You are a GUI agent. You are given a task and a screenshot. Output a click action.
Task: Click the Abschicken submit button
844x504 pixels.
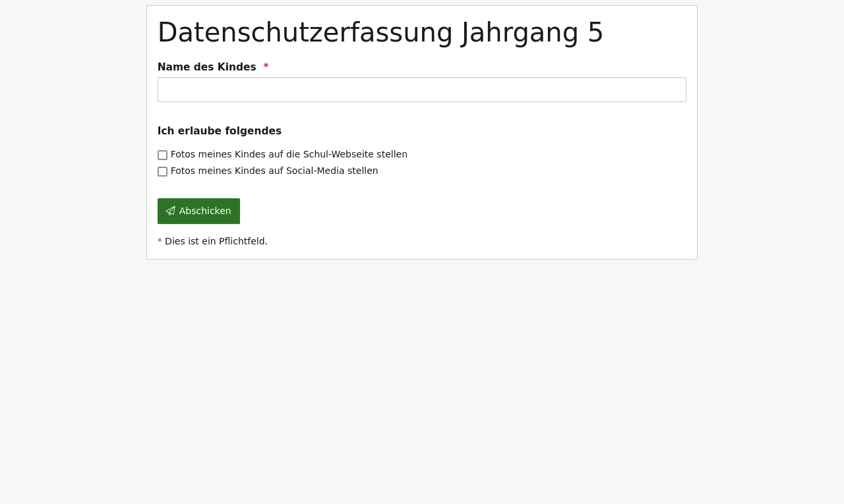(198, 211)
